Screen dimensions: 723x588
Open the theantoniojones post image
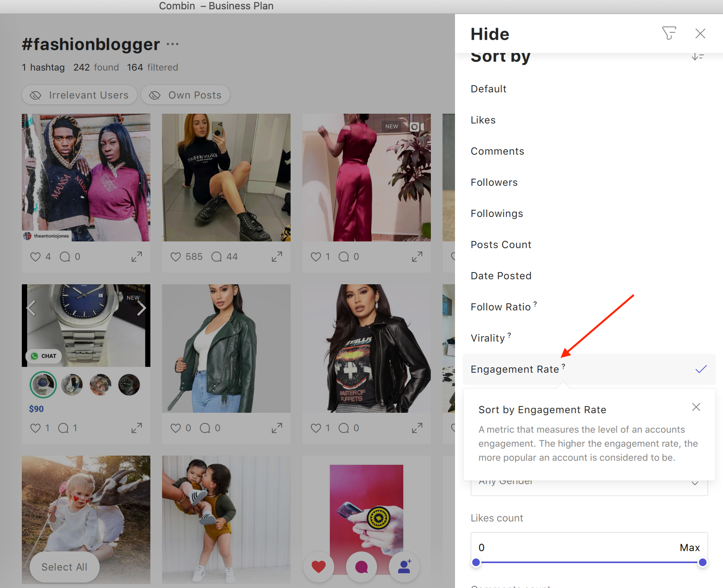[x=86, y=178]
